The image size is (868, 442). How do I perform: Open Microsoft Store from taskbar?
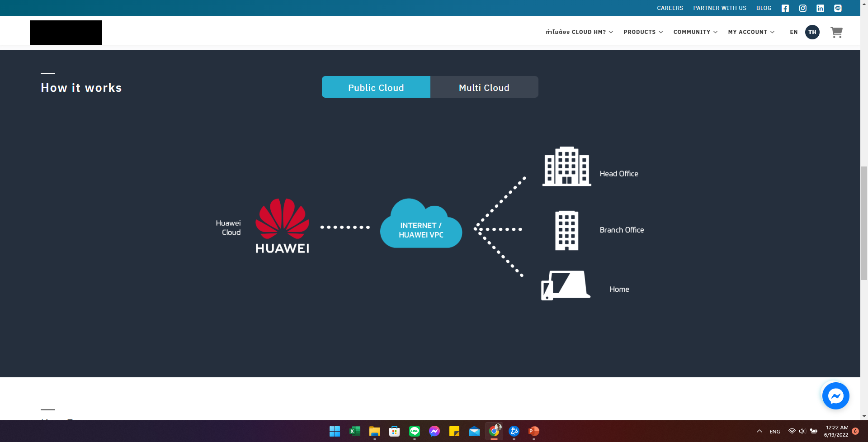[395, 431]
